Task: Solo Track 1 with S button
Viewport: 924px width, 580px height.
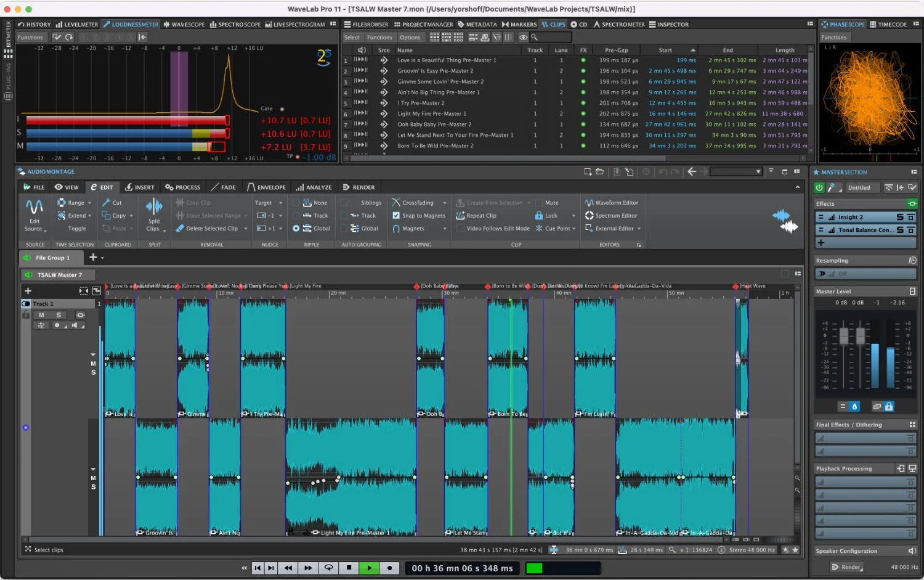Action: [59, 315]
